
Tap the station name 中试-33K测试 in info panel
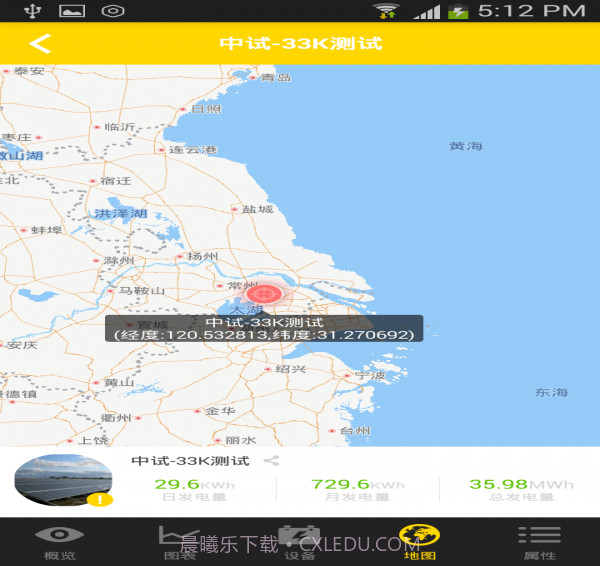(x=190, y=461)
